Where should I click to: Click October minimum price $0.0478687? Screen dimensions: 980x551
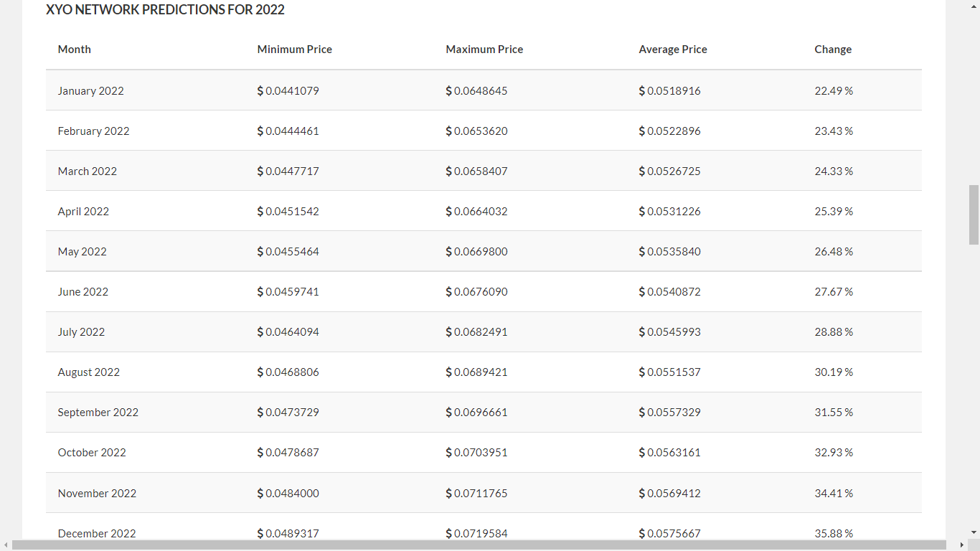(288, 453)
